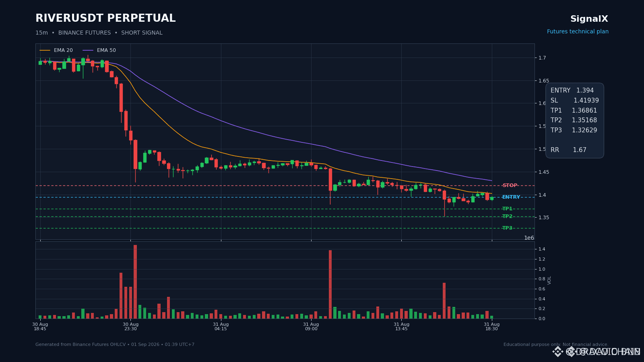Click the RR 1.67 value
Screen dimensions: 644x362
pos(568,150)
